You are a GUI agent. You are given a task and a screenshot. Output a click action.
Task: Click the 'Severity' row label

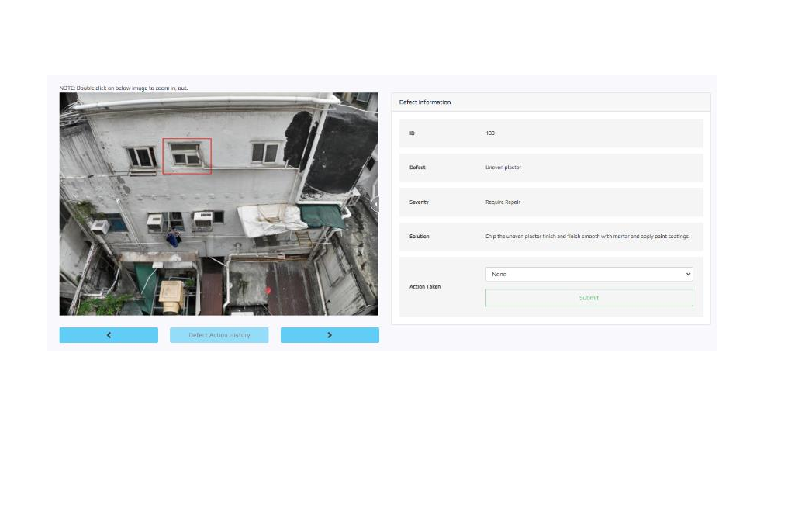(419, 202)
